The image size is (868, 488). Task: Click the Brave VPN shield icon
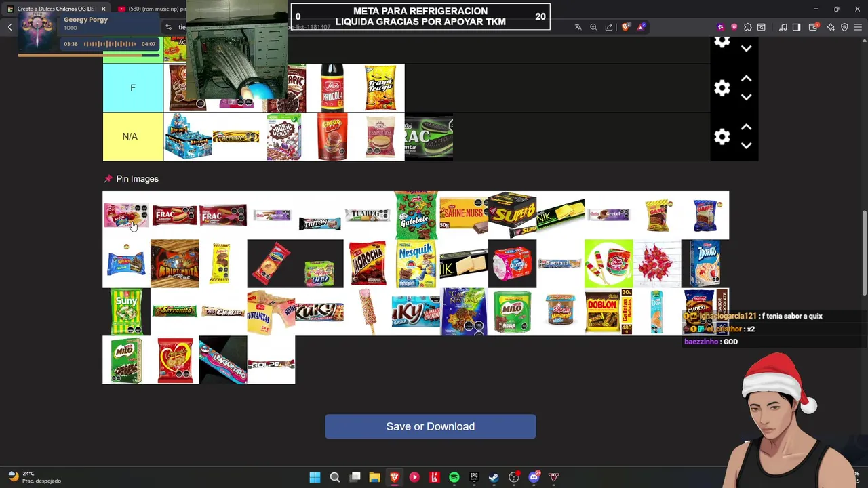844,27
